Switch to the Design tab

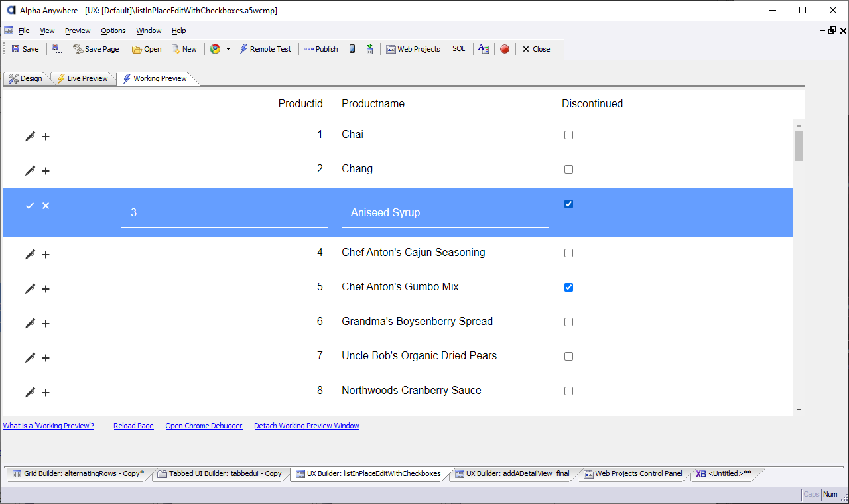25,78
